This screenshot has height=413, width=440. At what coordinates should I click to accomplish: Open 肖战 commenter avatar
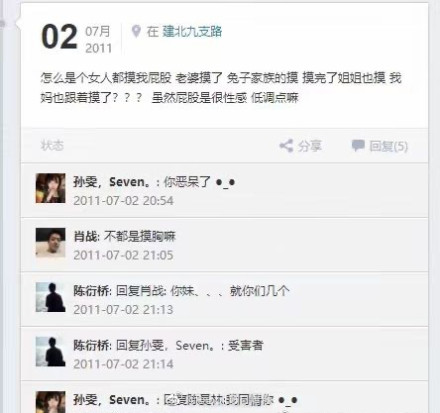(x=50, y=243)
